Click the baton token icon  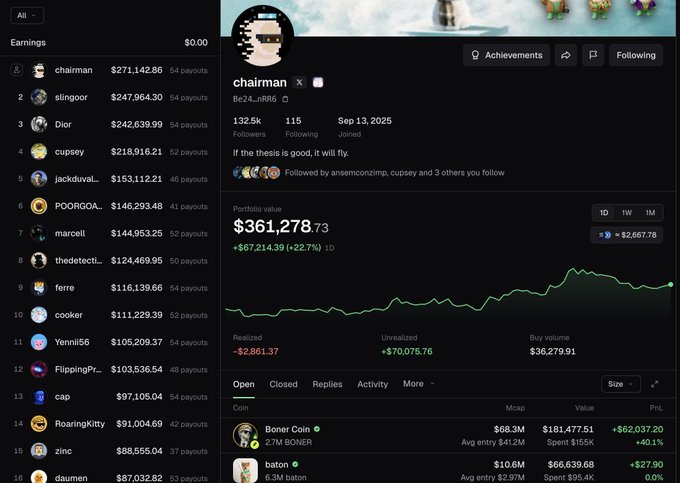[x=245, y=470]
